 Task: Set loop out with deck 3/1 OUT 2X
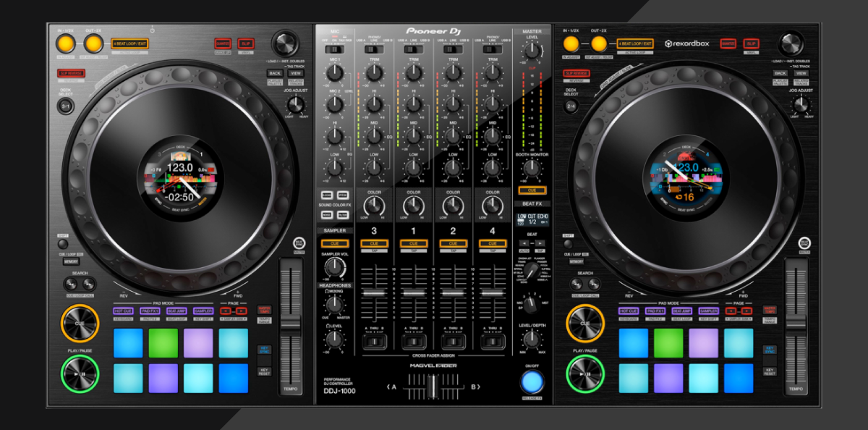[93, 43]
